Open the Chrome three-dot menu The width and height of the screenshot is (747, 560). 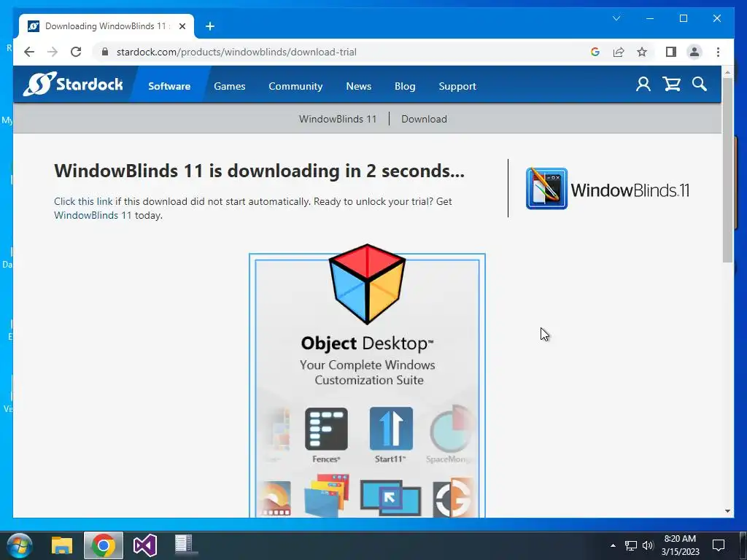(718, 52)
